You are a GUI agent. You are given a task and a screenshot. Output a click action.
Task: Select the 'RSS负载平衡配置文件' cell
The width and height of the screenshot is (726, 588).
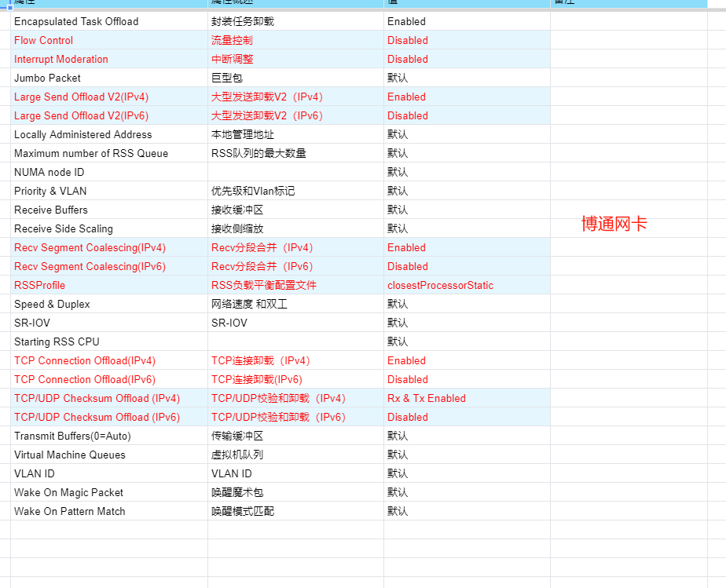point(296,285)
